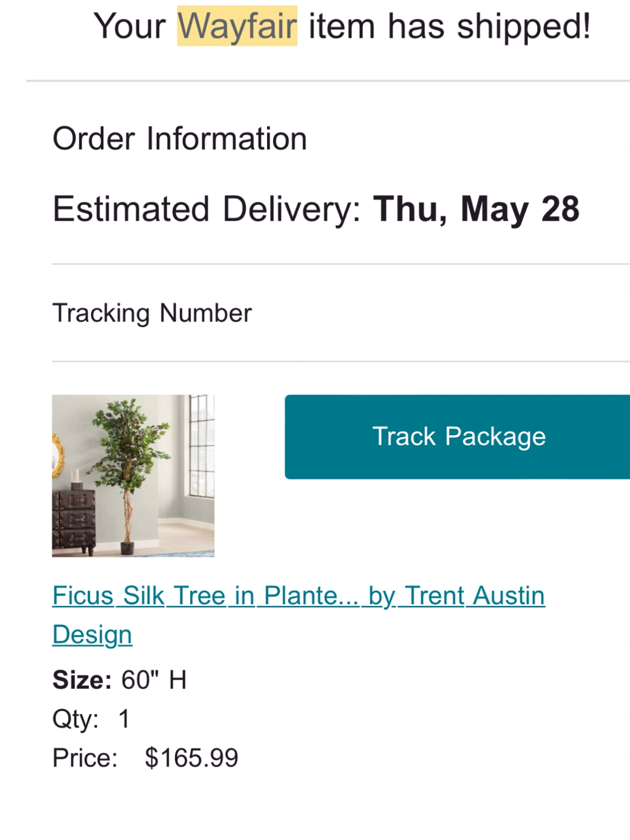Viewport: 630px width, 840px height.
Task: Click the Order Information heading
Action: [180, 139]
